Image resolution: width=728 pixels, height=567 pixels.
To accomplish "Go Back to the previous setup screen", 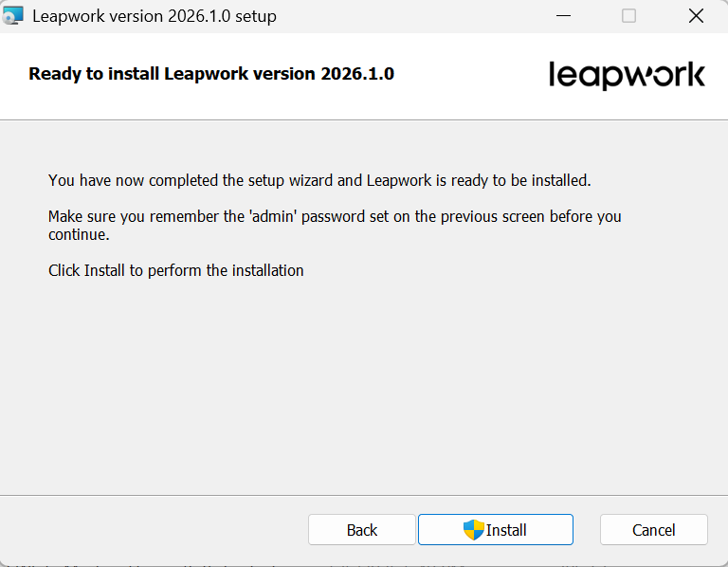I will coord(362,529).
